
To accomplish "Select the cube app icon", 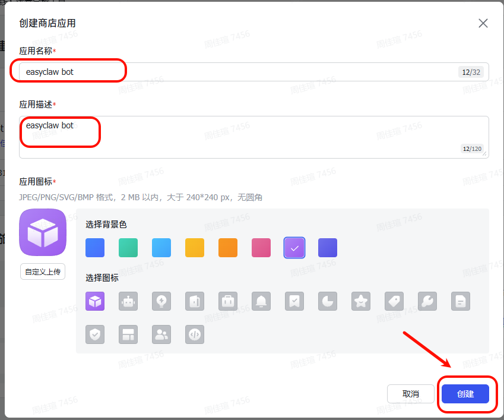I will pyautogui.click(x=95, y=301).
